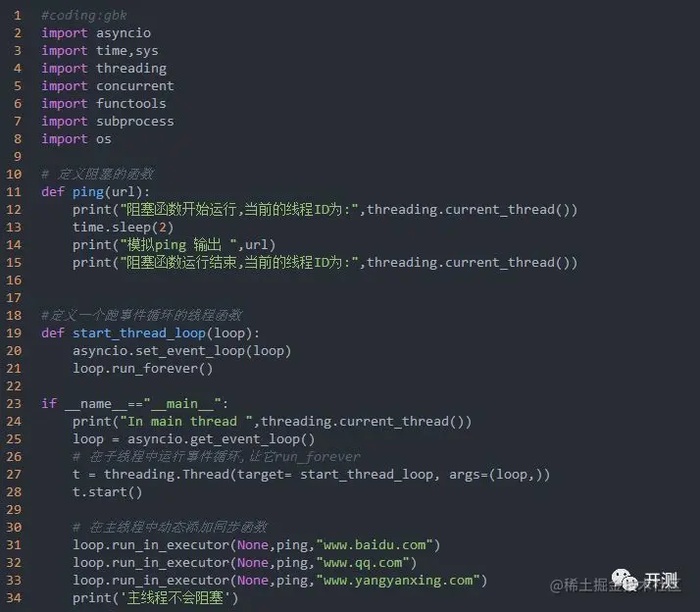Click the 'import asyncio' line
Image resolution: width=700 pixels, height=612 pixels.
pos(96,33)
